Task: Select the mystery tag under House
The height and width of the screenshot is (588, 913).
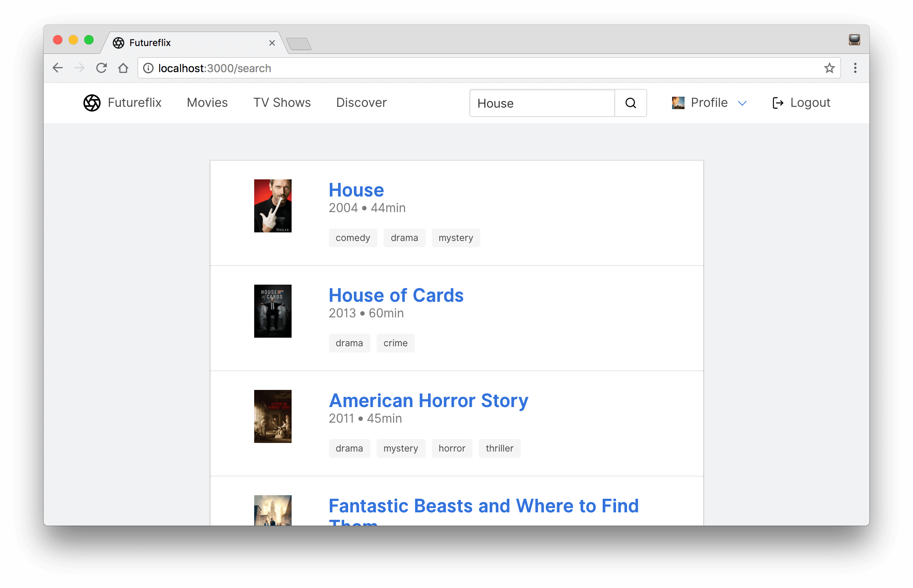Action: point(456,238)
